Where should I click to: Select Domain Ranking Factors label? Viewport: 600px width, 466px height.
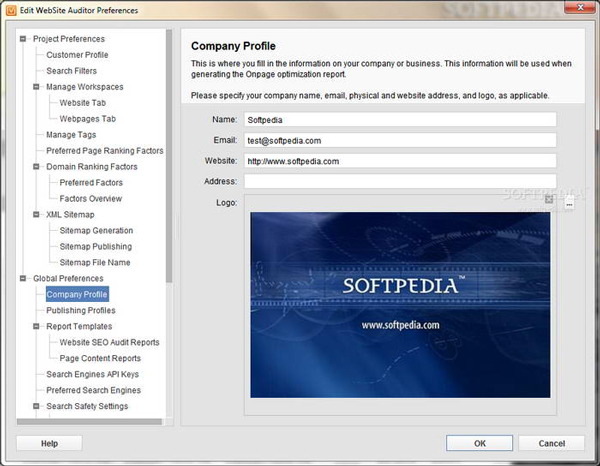(92, 167)
